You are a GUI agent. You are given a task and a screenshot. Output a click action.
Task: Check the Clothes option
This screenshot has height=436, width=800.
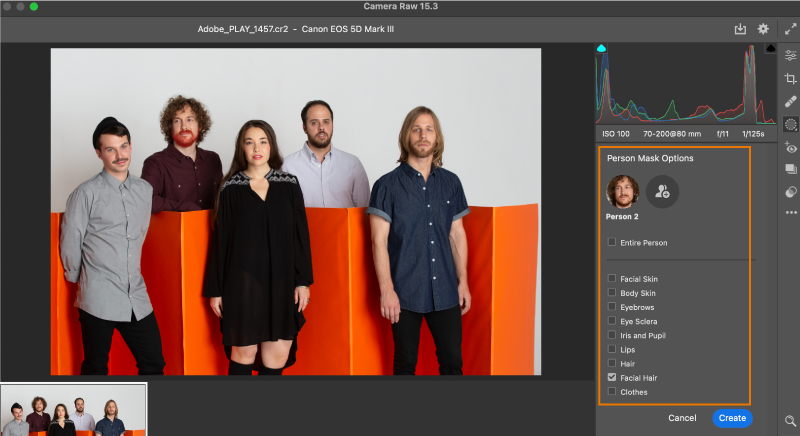[612, 392]
